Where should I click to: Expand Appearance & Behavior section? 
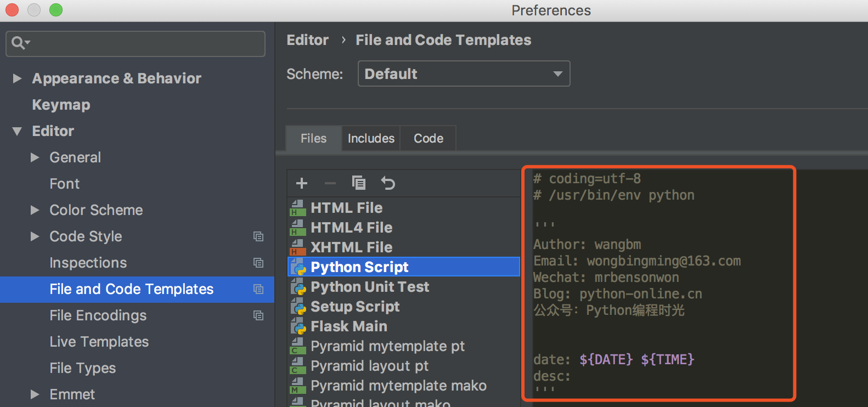click(17, 78)
